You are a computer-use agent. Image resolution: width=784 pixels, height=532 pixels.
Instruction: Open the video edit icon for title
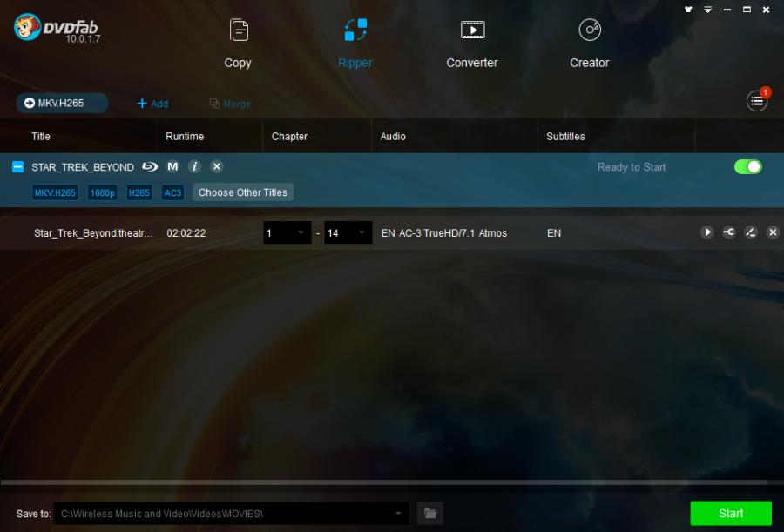751,232
